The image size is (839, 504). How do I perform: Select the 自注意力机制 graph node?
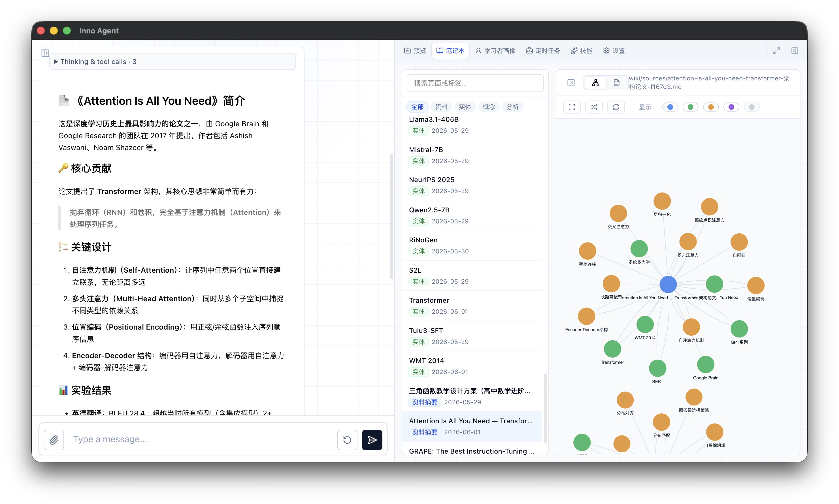coord(691,327)
